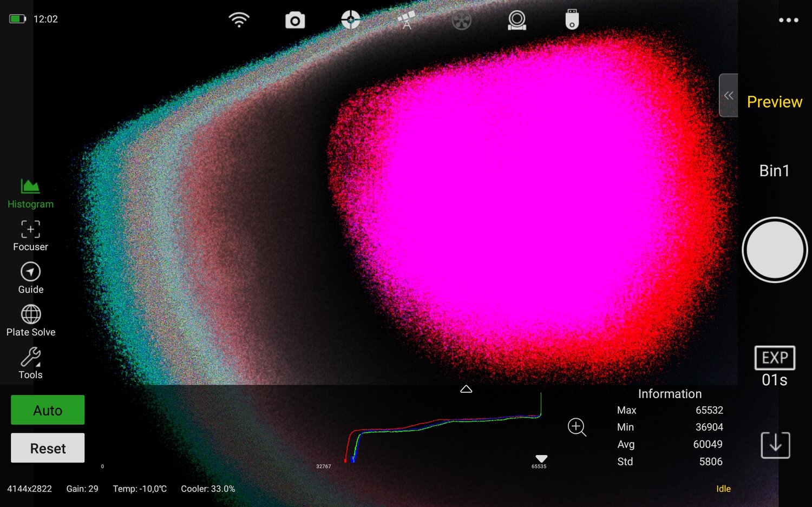Open saved images with the download icon
The image size is (812, 507).
tap(775, 446)
